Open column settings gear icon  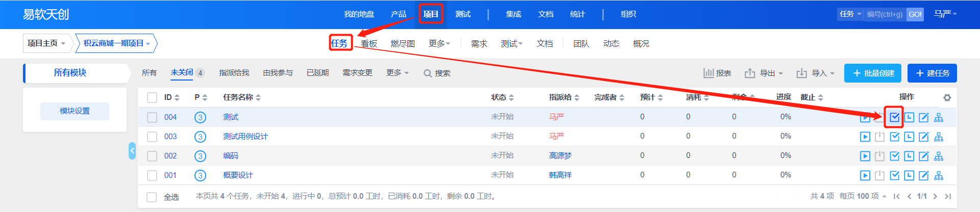click(947, 98)
